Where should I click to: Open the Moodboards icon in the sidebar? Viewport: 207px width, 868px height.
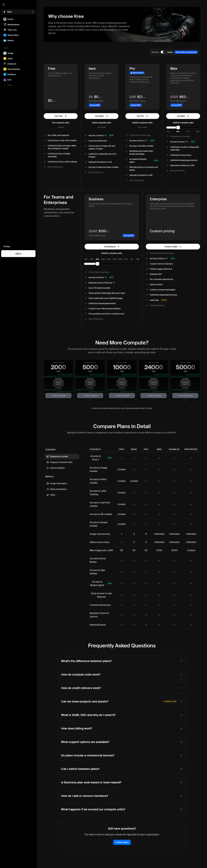coord(5,25)
